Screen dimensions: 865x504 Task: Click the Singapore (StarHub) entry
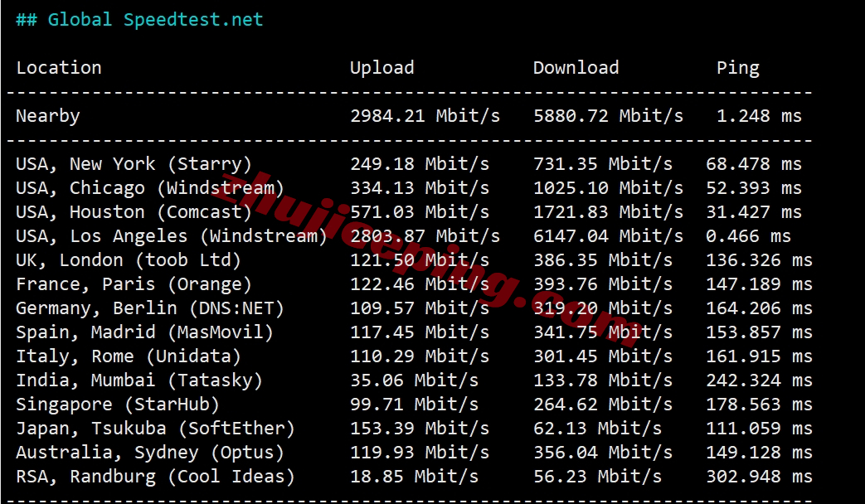pyautogui.click(x=118, y=405)
